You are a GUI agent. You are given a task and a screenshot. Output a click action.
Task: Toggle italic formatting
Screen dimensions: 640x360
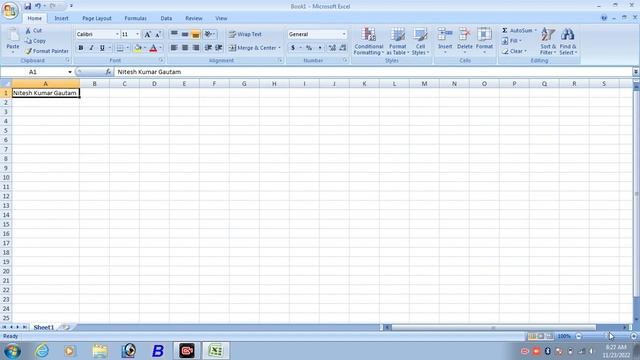[91, 48]
